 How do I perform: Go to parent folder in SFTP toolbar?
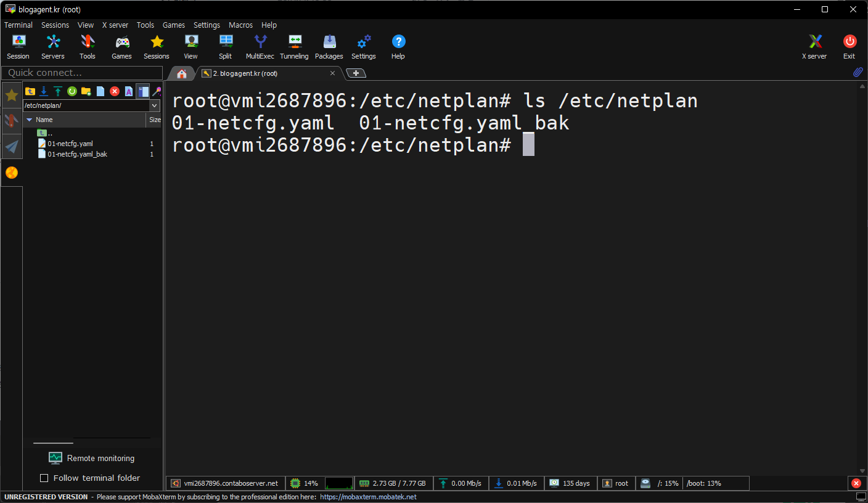coord(30,91)
